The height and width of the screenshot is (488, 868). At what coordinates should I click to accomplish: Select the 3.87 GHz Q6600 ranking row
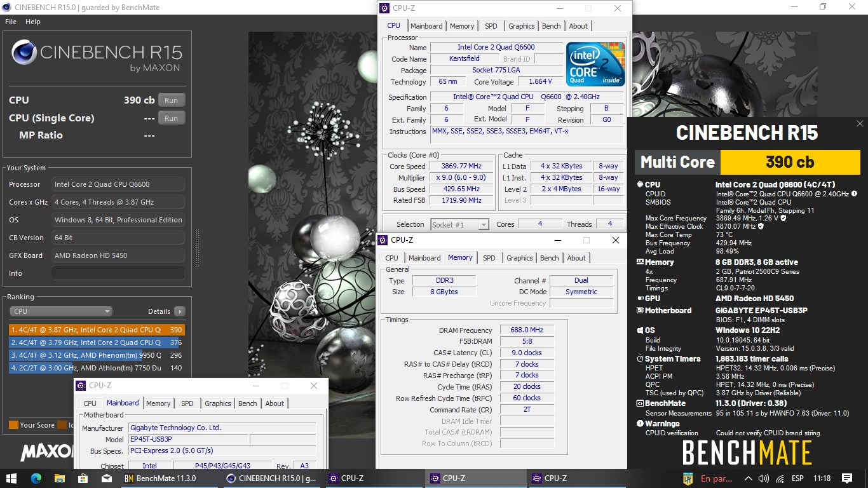coord(97,330)
